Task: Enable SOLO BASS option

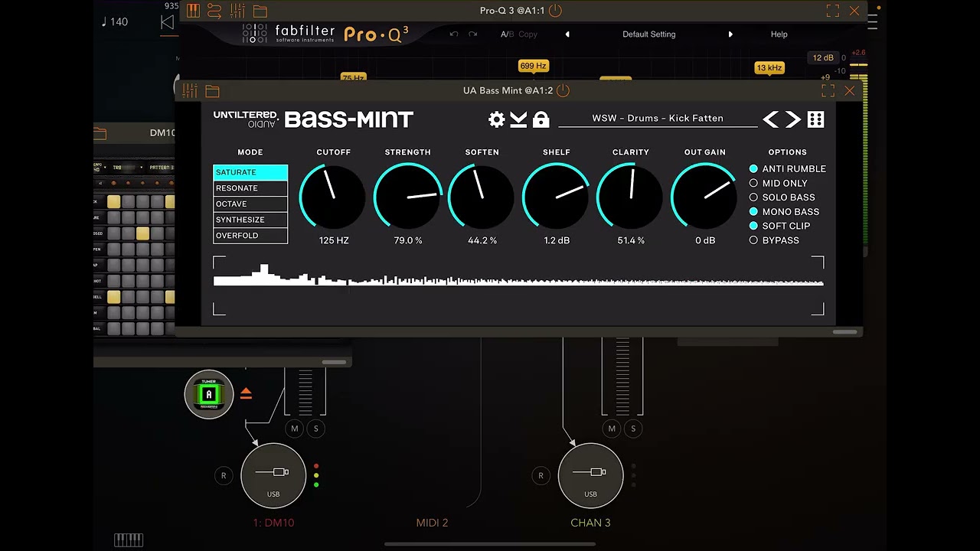Action: click(782, 197)
